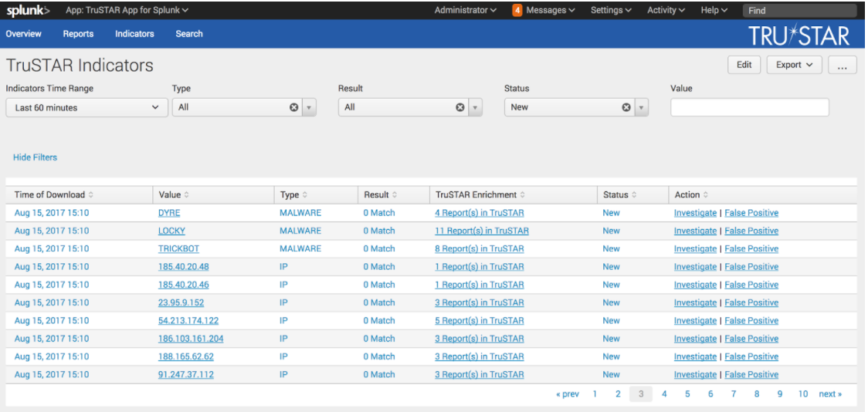The image size is (868, 412).
Task: Click the Splunk logo
Action: point(28,11)
